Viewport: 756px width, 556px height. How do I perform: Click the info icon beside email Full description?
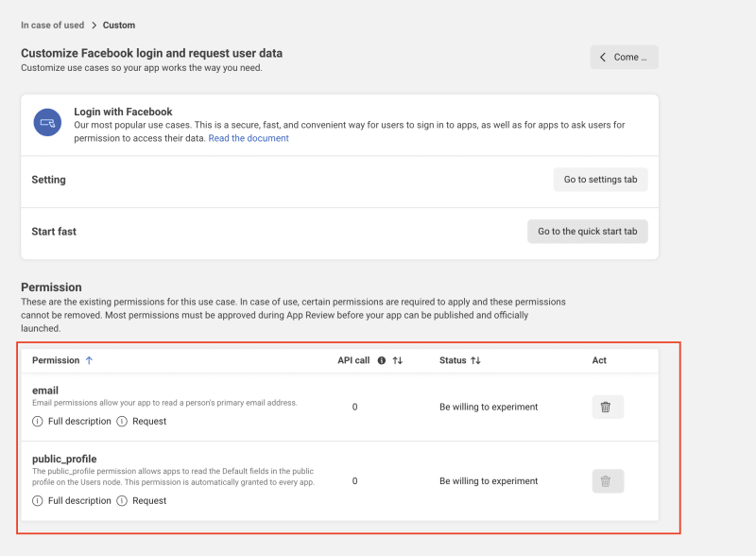[x=38, y=422]
